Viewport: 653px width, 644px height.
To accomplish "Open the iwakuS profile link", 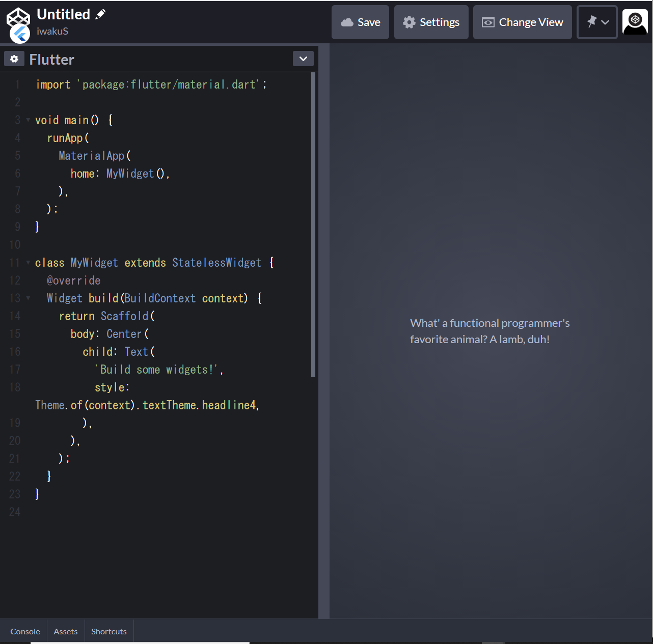I will (x=52, y=31).
